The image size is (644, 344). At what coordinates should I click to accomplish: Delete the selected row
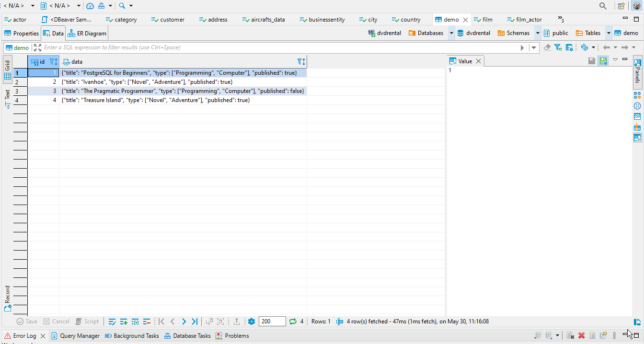pos(147,321)
